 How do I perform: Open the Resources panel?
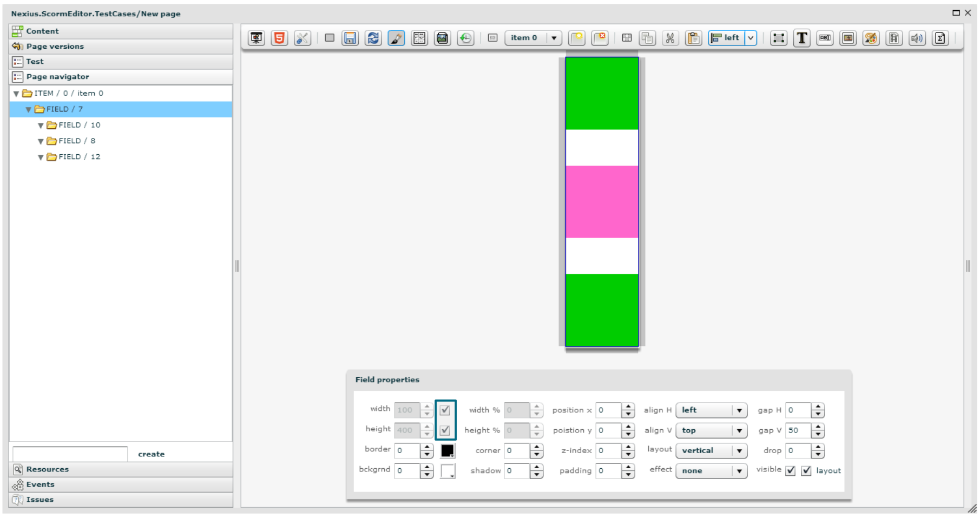coord(48,469)
